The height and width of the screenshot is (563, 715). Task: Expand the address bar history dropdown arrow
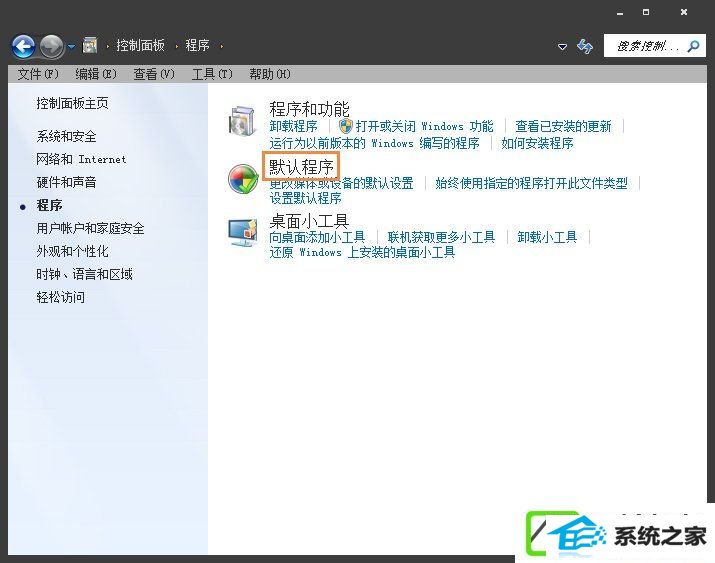click(563, 46)
